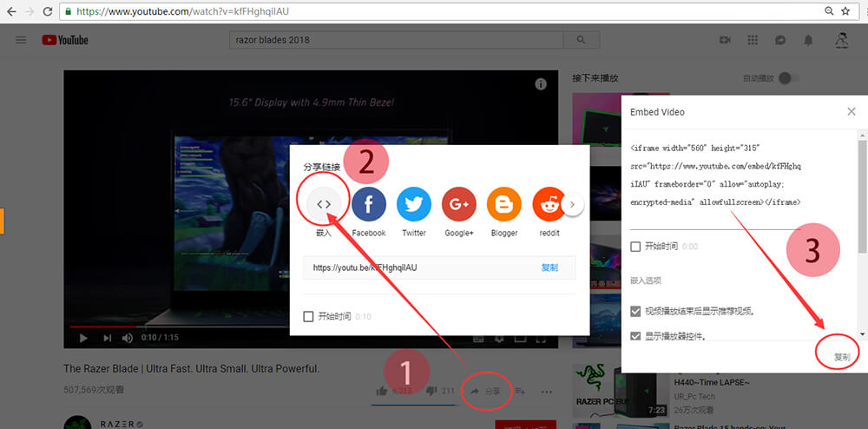Open messages chat bubble icon
The width and height of the screenshot is (868, 429).
780,40
